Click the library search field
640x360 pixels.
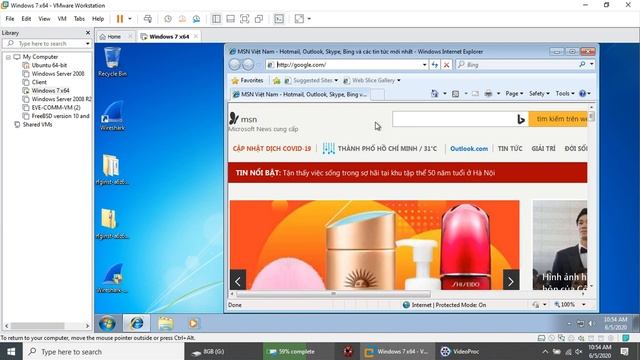(x=45, y=43)
